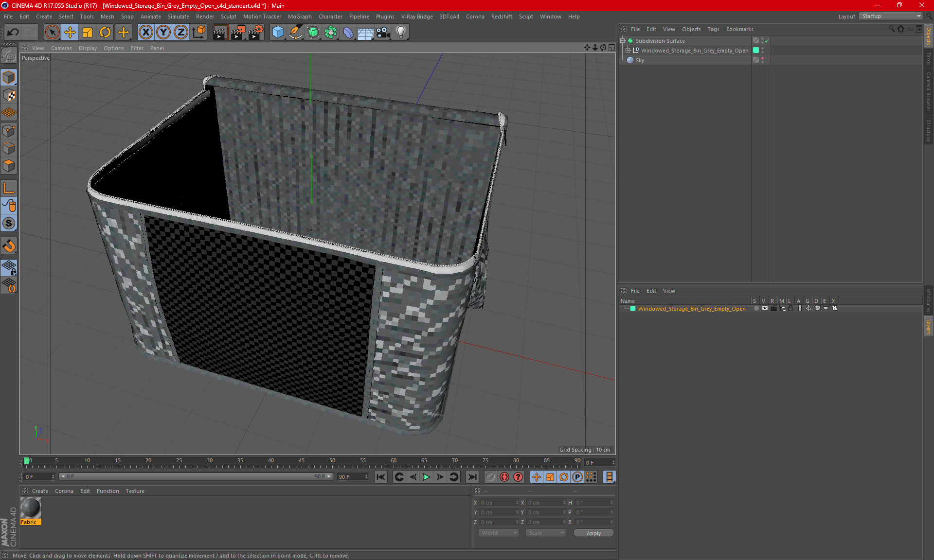This screenshot has width=934, height=560.
Task: Switch to Texture mode
Action: point(9,95)
